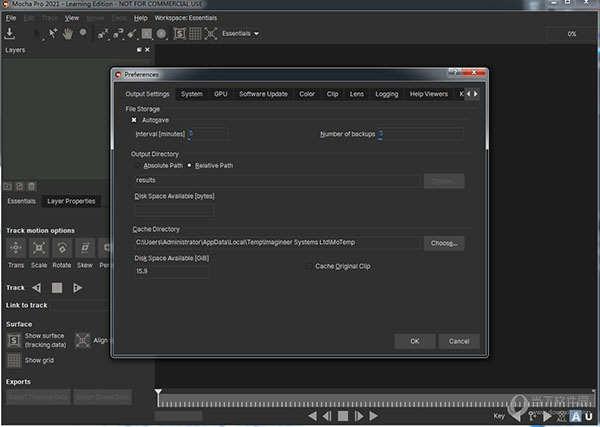Open the Help menu

(140, 18)
